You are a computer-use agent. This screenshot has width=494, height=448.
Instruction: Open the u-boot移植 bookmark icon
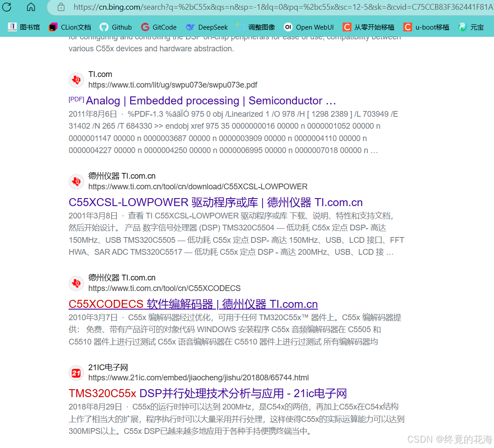407,27
